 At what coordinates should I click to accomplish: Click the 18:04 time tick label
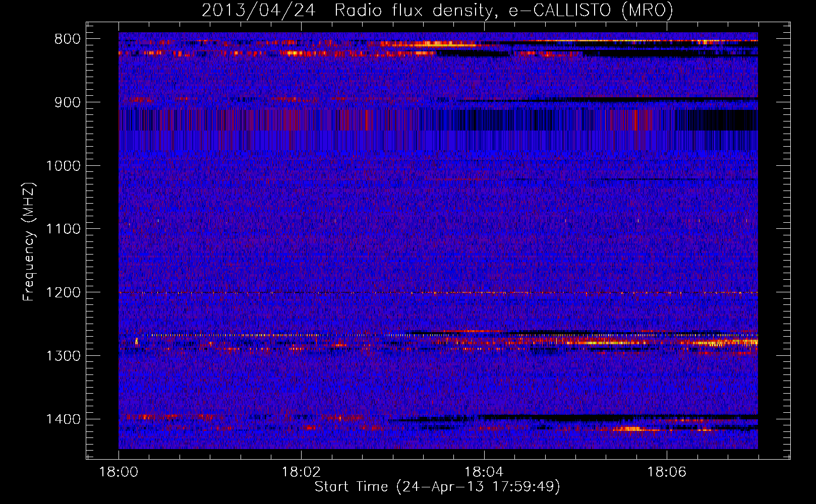484,472
